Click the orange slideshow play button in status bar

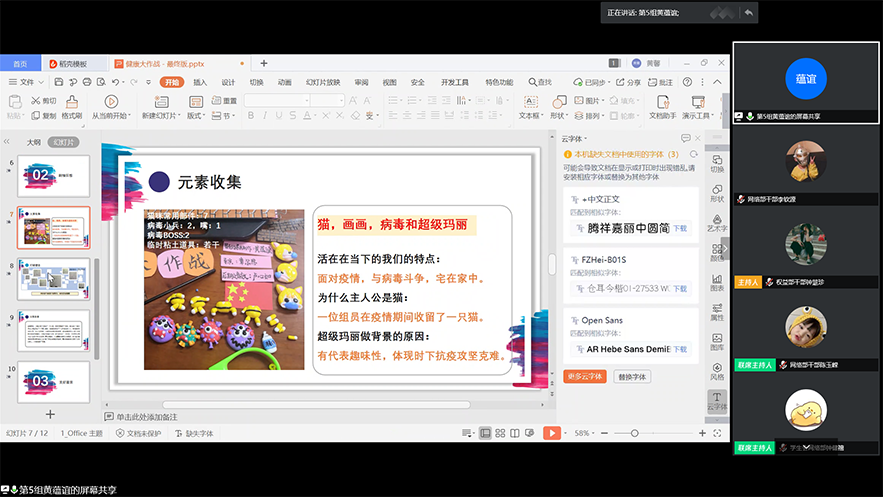point(551,433)
